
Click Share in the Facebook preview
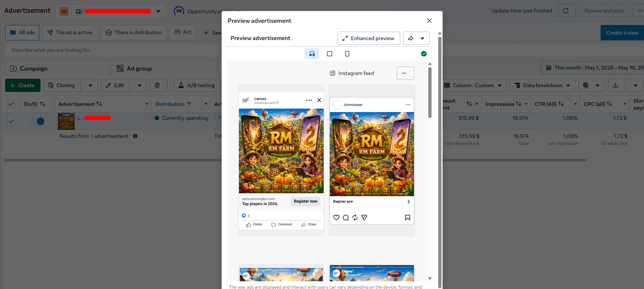click(309, 225)
